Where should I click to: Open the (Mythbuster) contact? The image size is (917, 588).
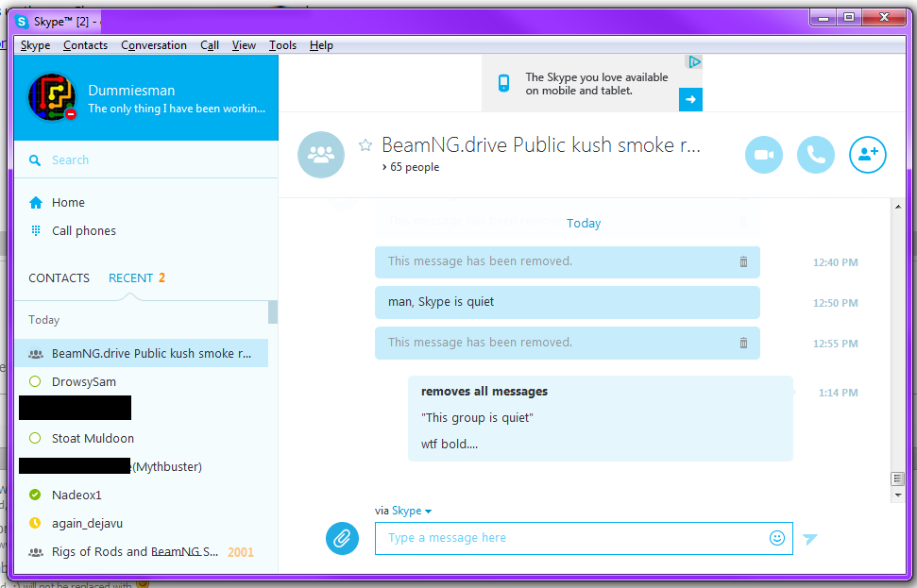click(x=141, y=466)
